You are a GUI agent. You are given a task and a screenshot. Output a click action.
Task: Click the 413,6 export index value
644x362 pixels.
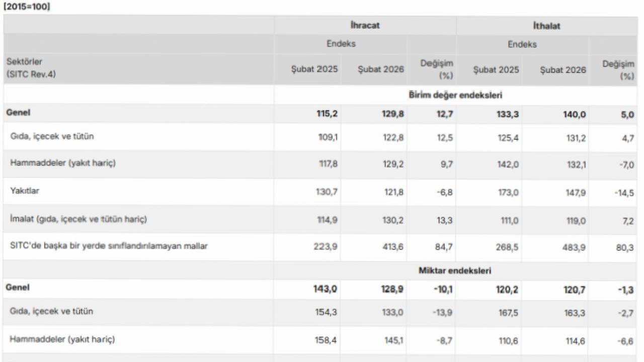[393, 247]
